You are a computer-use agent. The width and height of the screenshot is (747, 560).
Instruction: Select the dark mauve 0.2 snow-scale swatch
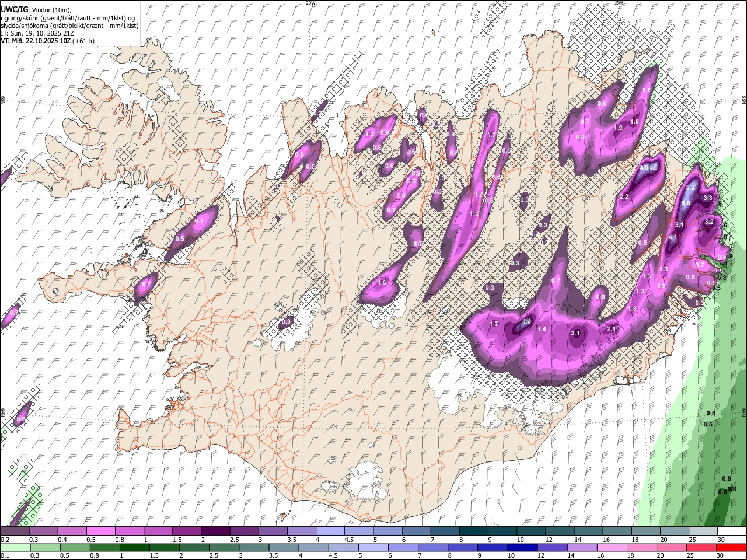[x=15, y=531]
